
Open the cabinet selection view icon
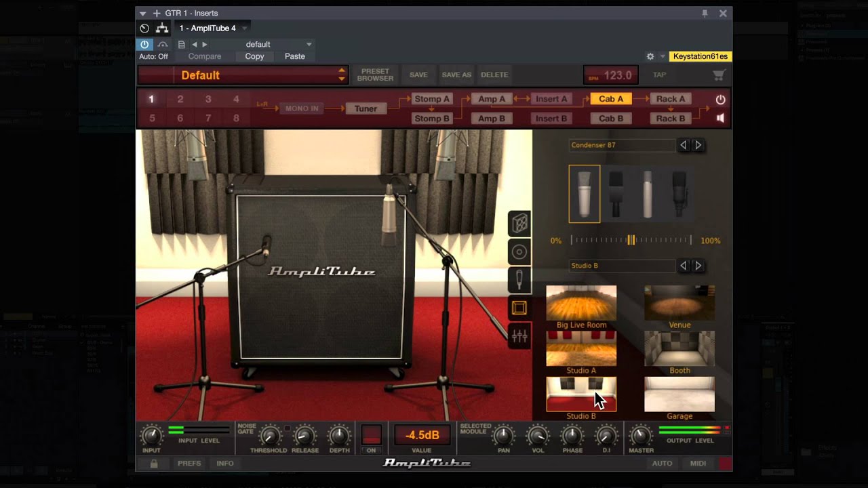click(519, 224)
